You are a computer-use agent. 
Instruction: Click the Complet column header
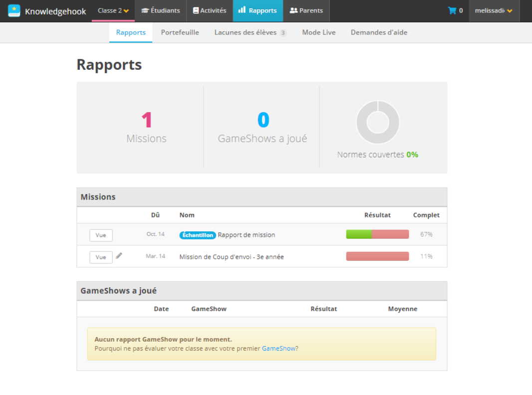coord(426,215)
